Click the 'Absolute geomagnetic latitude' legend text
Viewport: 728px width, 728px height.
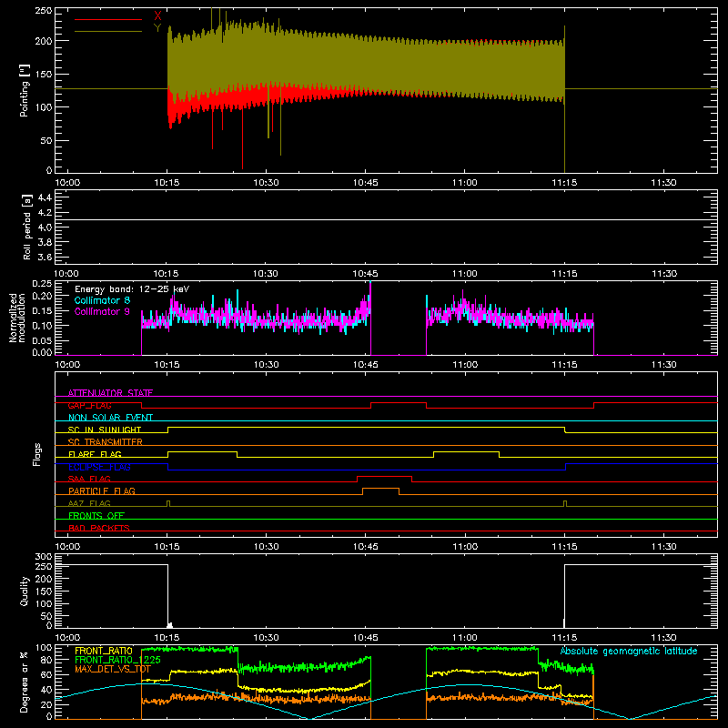pos(629,651)
